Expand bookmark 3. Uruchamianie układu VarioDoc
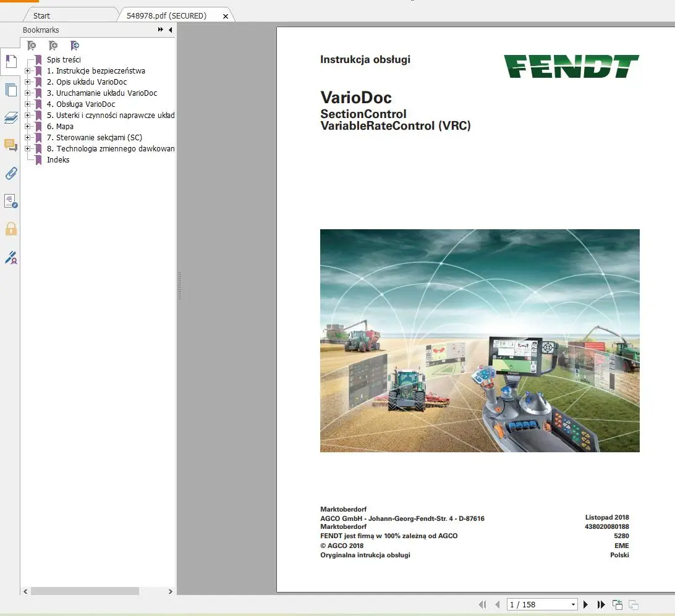Viewport: 675px width, 616px height. (28, 93)
